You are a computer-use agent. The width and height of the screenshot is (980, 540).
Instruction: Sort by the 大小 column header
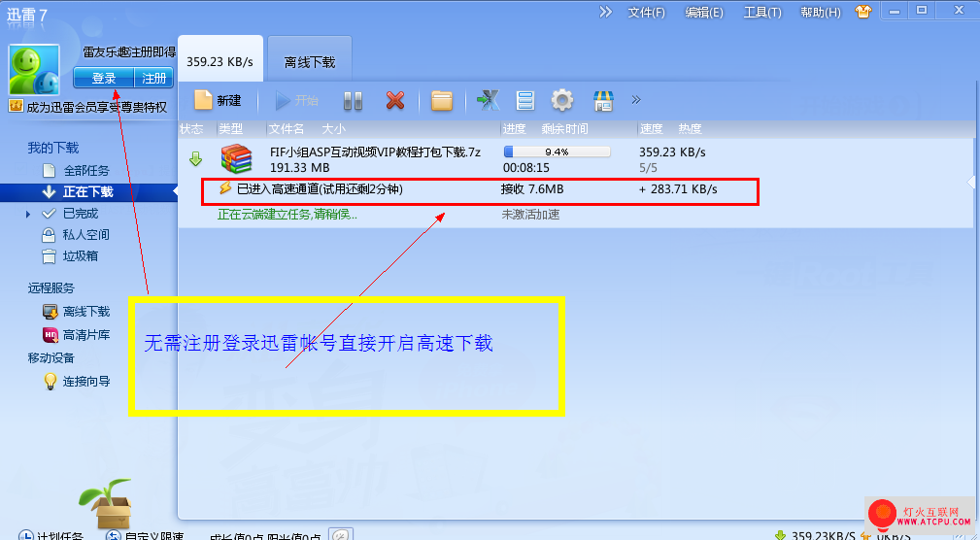pyautogui.click(x=334, y=129)
